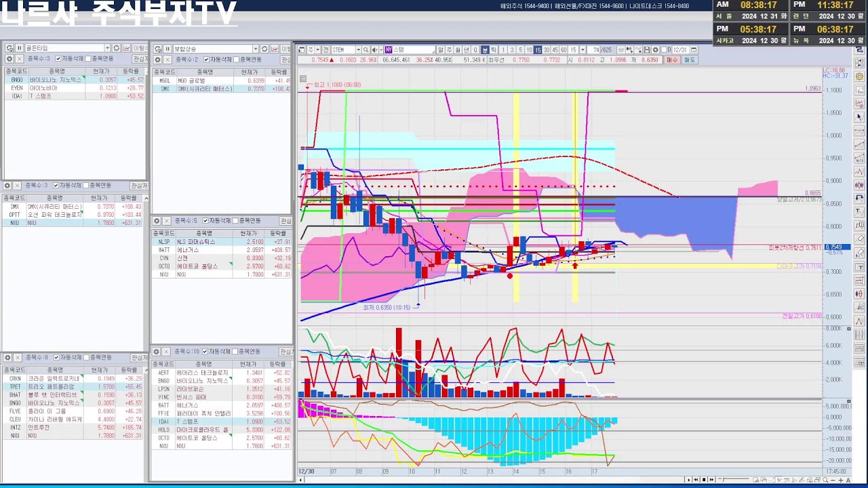Screen dimensions: 868x488
Task: Open the mini chart icon in 골든타임 panel
Action: coord(126,48)
